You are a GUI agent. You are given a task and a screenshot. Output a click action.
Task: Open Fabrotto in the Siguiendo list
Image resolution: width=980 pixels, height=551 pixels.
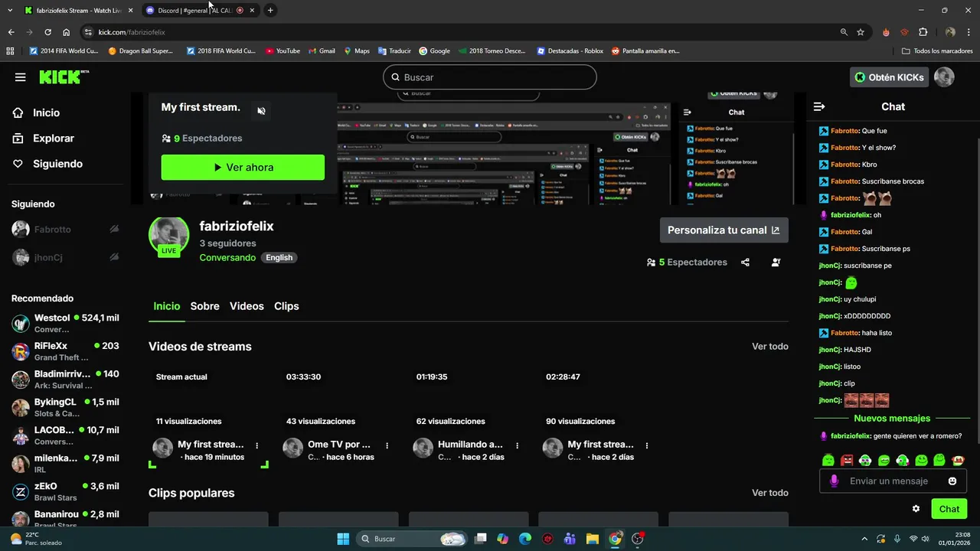[x=65, y=229]
